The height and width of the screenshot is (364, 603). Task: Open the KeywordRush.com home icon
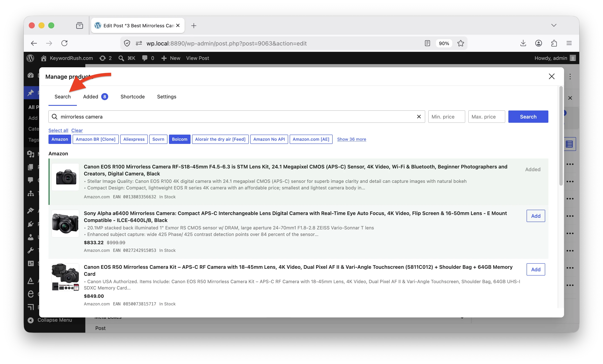click(44, 58)
